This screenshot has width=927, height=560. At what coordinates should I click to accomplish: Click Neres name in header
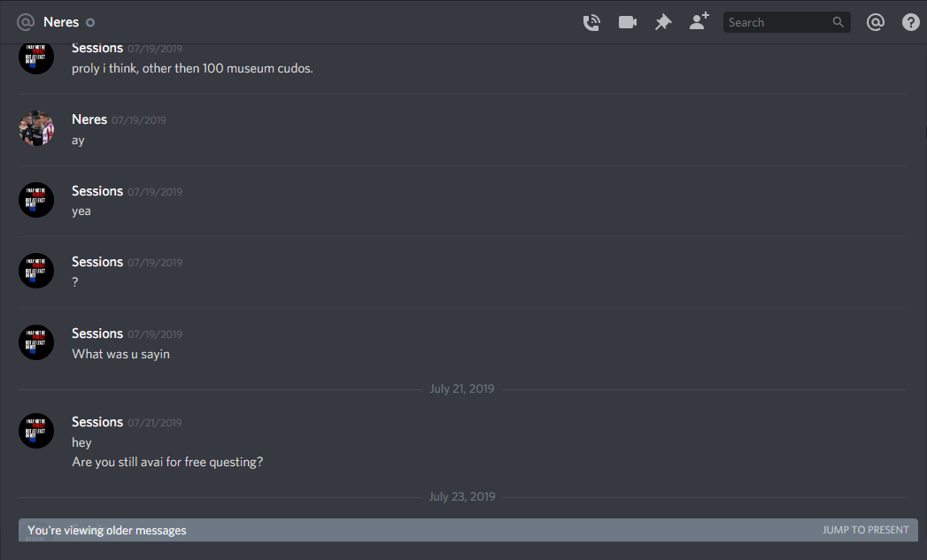pyautogui.click(x=61, y=22)
